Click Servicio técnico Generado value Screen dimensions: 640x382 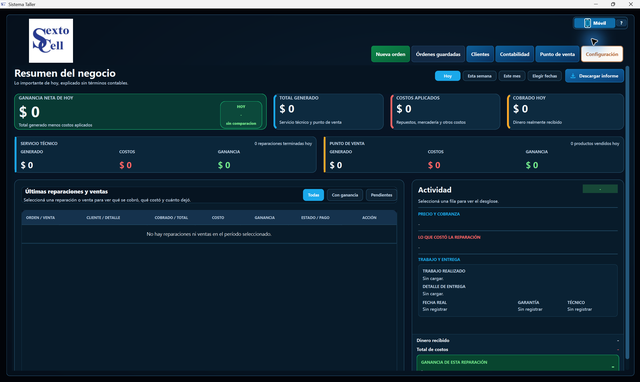click(27, 165)
